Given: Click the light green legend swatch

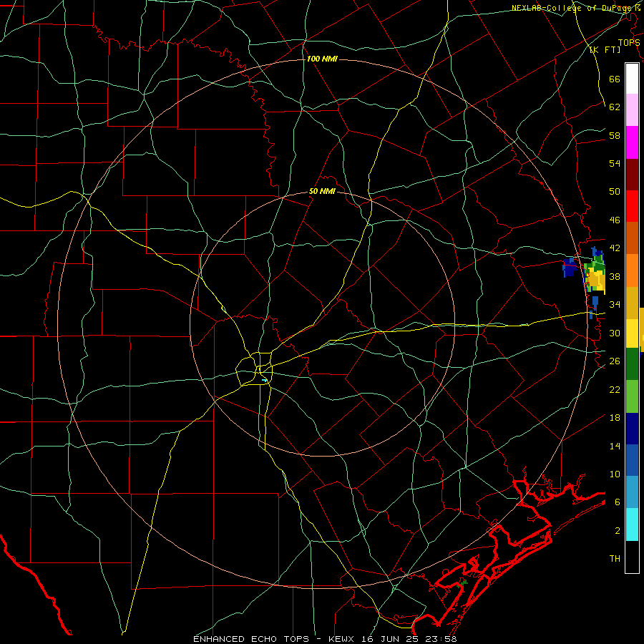Looking at the screenshot, I should 632,396.
